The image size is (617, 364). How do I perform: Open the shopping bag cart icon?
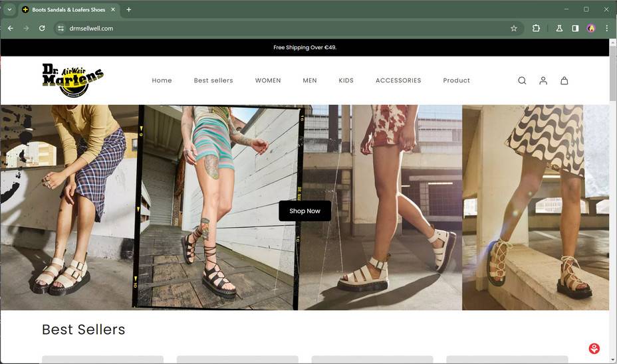coord(564,80)
